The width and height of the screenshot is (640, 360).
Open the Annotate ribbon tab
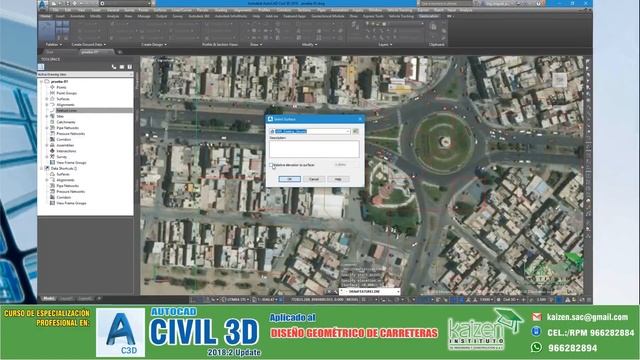(x=78, y=16)
